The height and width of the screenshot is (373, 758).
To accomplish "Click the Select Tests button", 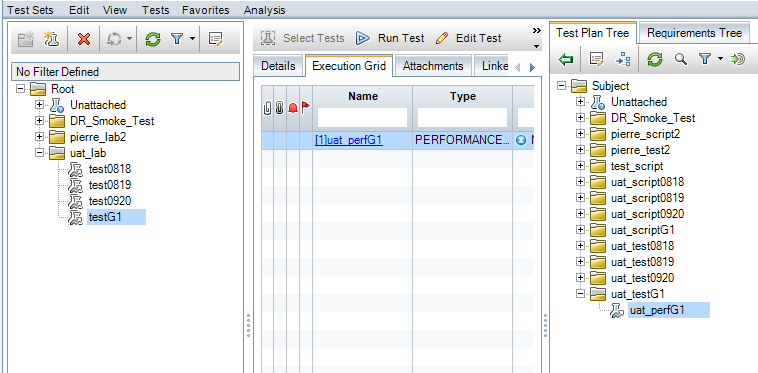I will pyautogui.click(x=303, y=38).
